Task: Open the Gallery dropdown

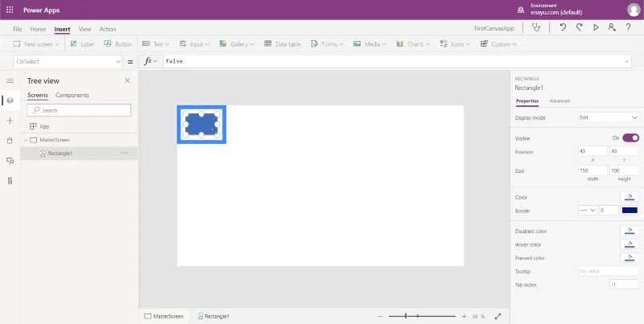Action: pyautogui.click(x=237, y=44)
